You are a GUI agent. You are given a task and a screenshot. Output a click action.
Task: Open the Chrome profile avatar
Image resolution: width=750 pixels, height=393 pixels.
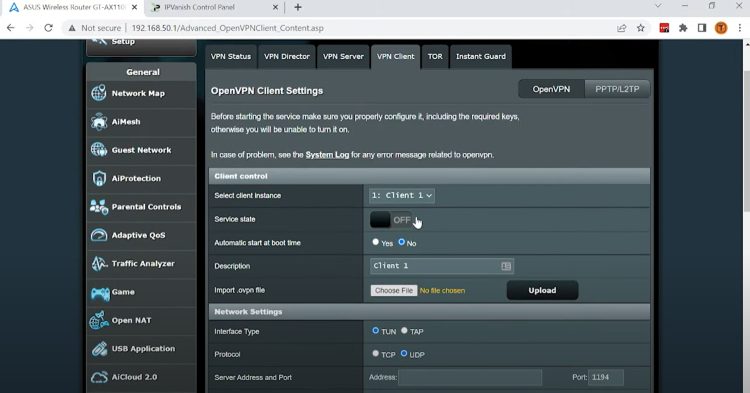(x=721, y=28)
